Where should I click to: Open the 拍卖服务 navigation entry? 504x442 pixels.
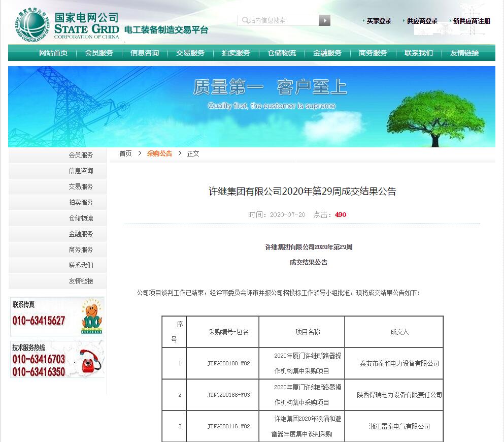pyautogui.click(x=236, y=53)
